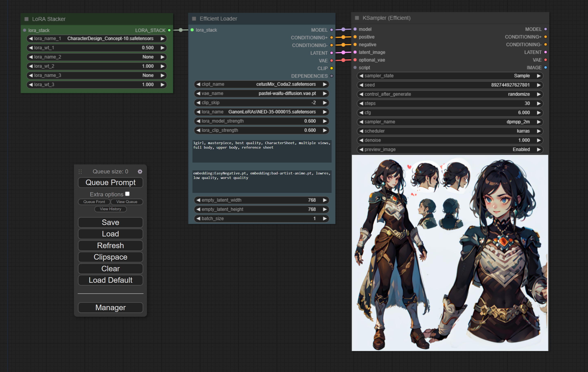Toggle preview_image Enabled setting

click(x=450, y=149)
